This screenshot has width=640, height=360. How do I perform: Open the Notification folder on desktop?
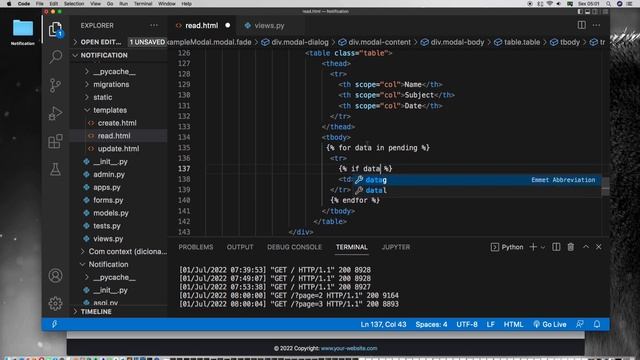point(22,32)
